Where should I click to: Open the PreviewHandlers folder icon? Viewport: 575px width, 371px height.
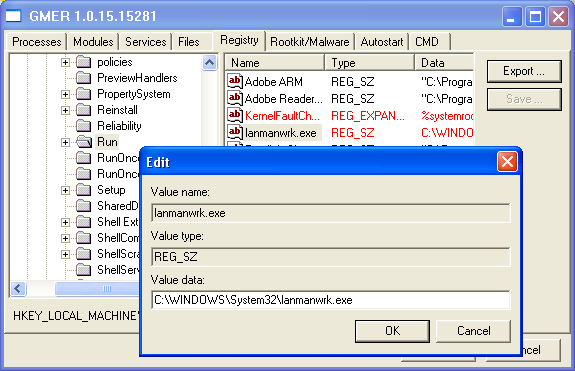pos(84,78)
